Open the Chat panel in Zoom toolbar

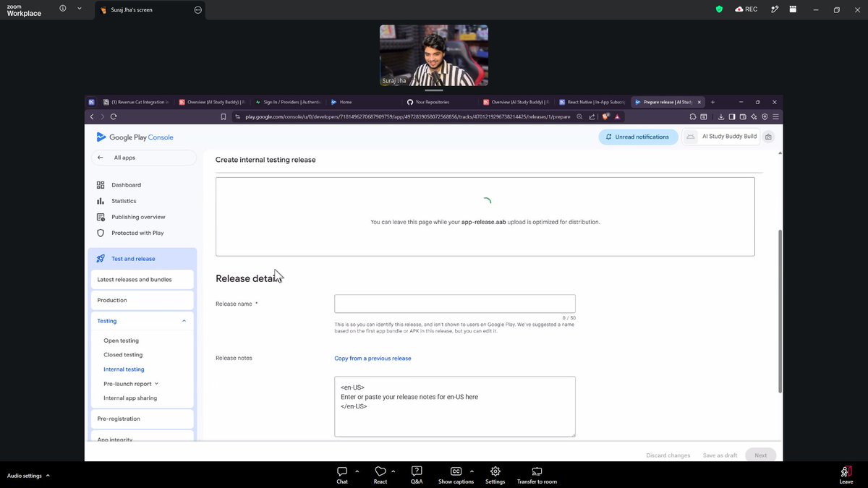342,475
